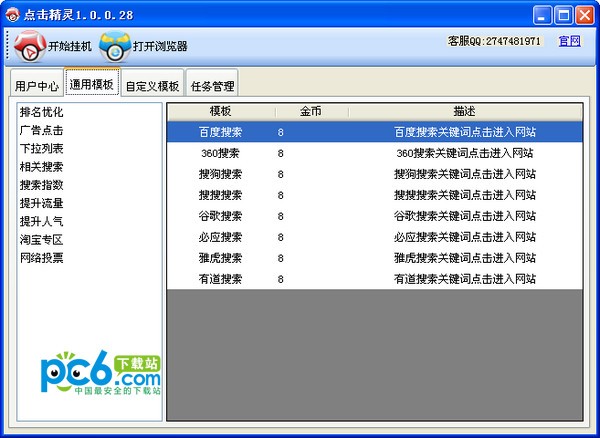
Task: Click the 金币 column header
Action: pos(311,112)
